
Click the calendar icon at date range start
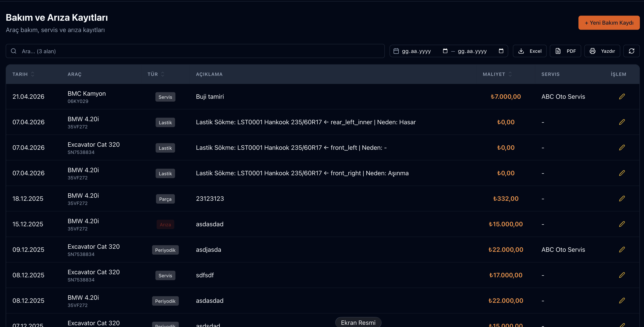[x=396, y=51]
